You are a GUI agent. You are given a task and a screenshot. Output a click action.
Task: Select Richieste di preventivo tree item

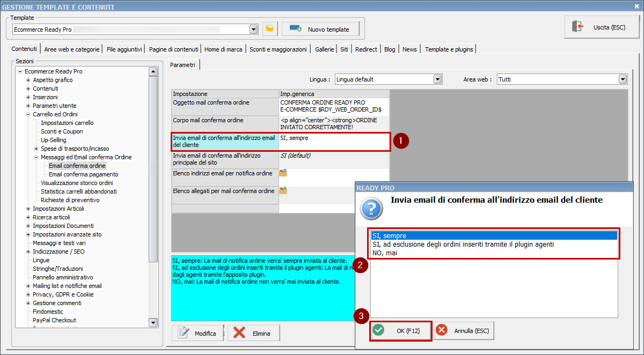70,200
